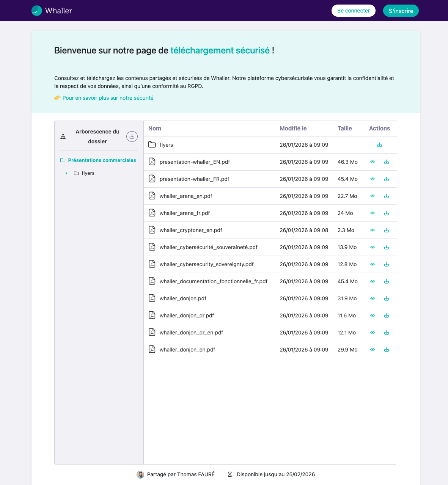Sort files by Nom column header
Image resolution: width=448 pixels, height=485 pixels.
point(155,129)
